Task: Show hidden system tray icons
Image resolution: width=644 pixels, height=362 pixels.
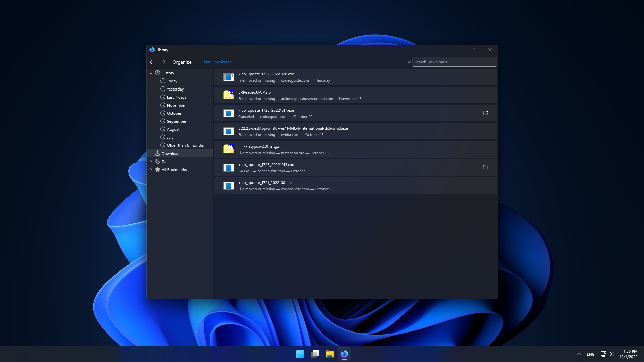Action: 579,354
